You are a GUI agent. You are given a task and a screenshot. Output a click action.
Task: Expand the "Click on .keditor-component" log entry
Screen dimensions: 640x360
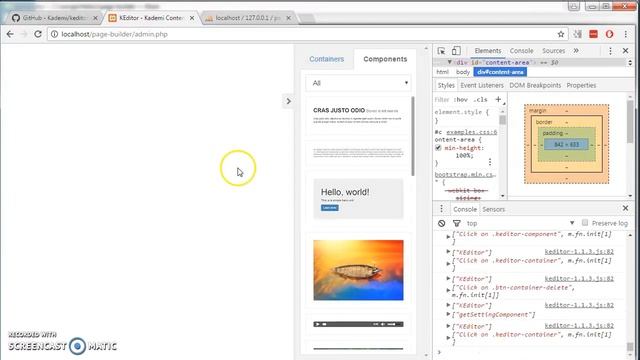click(448, 237)
